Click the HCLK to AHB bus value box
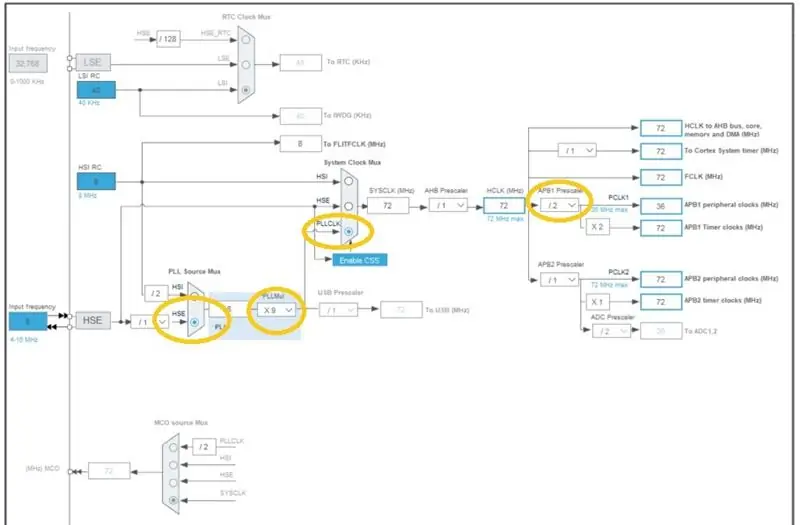Image resolution: width=800 pixels, height=525 pixels. [661, 128]
